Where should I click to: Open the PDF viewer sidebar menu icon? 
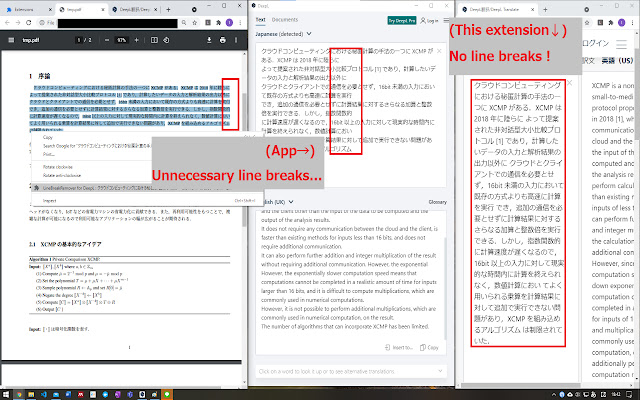click(x=11, y=40)
